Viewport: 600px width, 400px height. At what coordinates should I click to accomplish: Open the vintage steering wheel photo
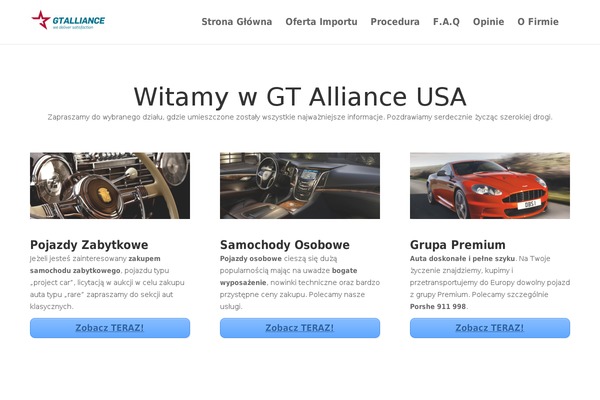click(110, 186)
